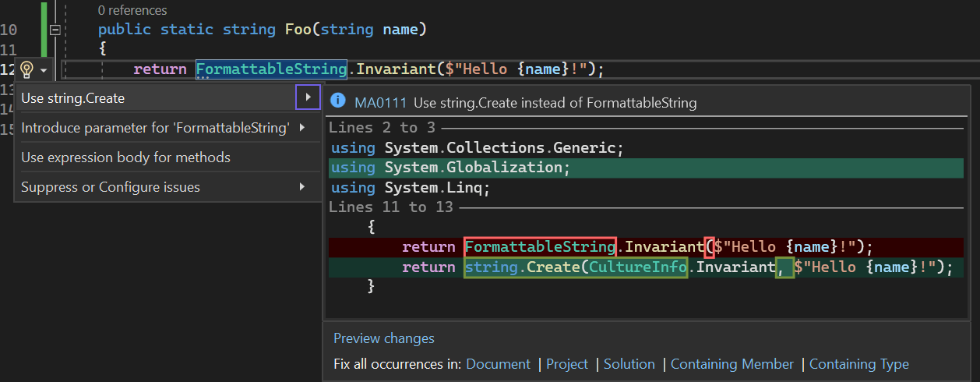Expand the 'Introduce parameter' submenu arrow

pyautogui.click(x=302, y=128)
